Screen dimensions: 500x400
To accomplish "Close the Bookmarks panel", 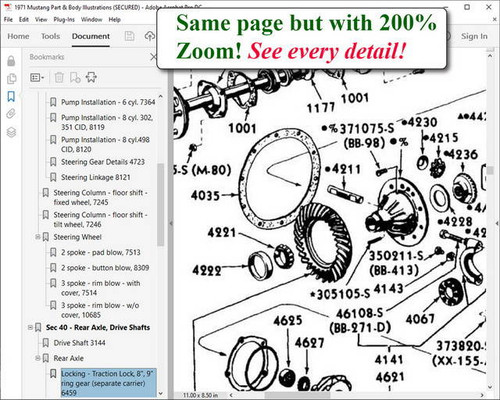I will [x=153, y=57].
